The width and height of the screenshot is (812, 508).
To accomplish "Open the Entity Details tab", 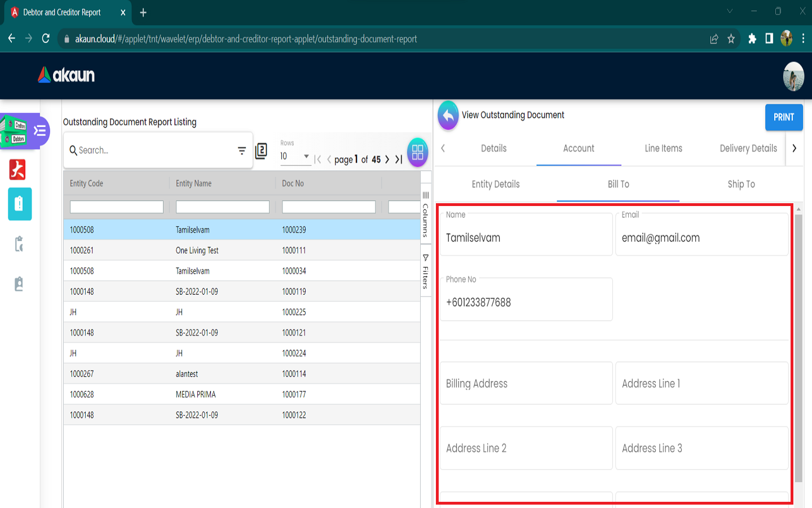I will tap(496, 185).
